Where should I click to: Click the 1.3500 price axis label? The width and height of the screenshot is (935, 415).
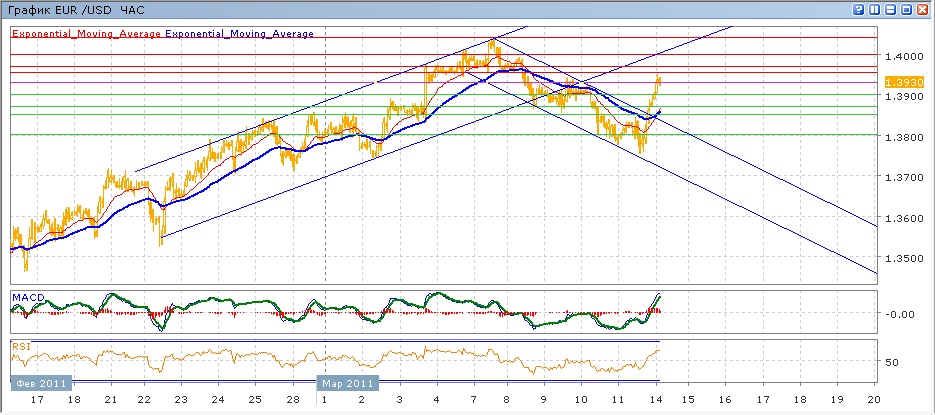pyautogui.click(x=898, y=258)
